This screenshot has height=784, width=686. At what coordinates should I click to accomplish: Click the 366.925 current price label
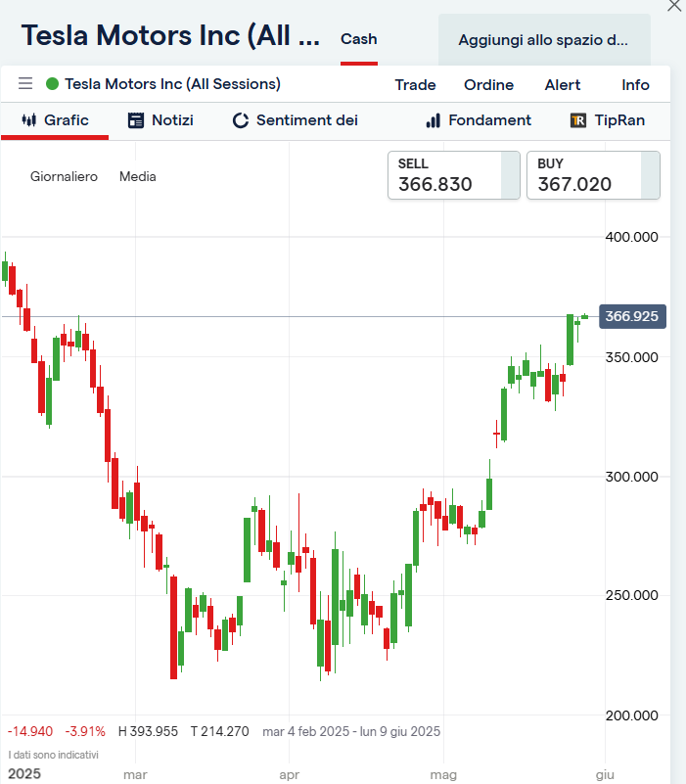click(632, 316)
